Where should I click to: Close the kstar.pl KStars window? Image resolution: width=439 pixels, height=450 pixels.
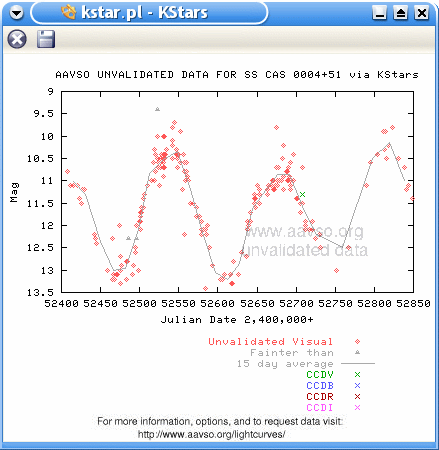point(422,13)
